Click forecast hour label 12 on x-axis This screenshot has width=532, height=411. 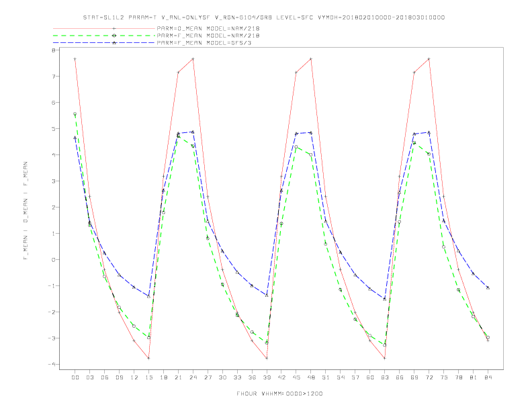click(134, 377)
